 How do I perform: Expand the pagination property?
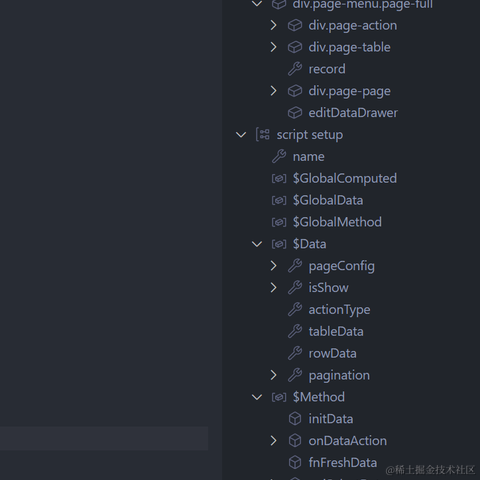click(x=273, y=375)
